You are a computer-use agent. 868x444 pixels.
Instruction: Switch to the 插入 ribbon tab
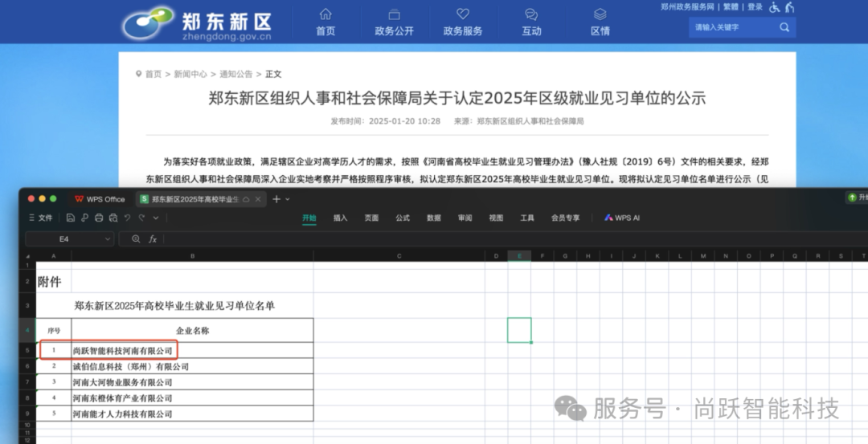tap(340, 218)
